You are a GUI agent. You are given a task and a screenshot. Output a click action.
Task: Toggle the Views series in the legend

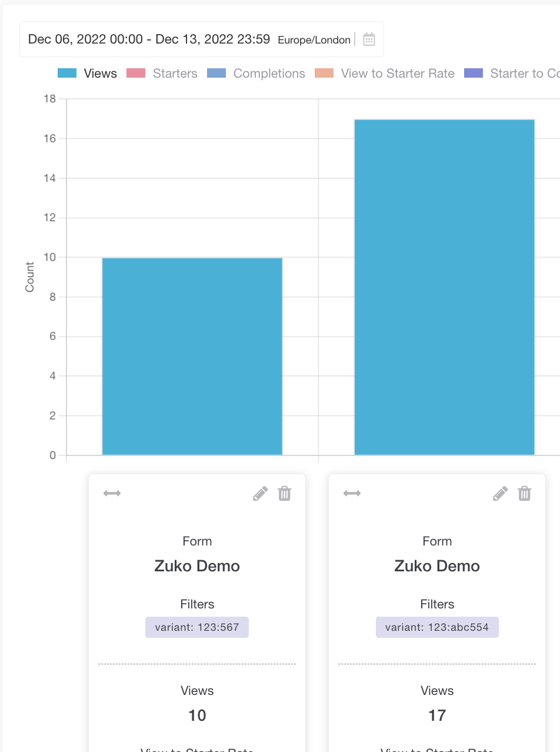pos(100,73)
